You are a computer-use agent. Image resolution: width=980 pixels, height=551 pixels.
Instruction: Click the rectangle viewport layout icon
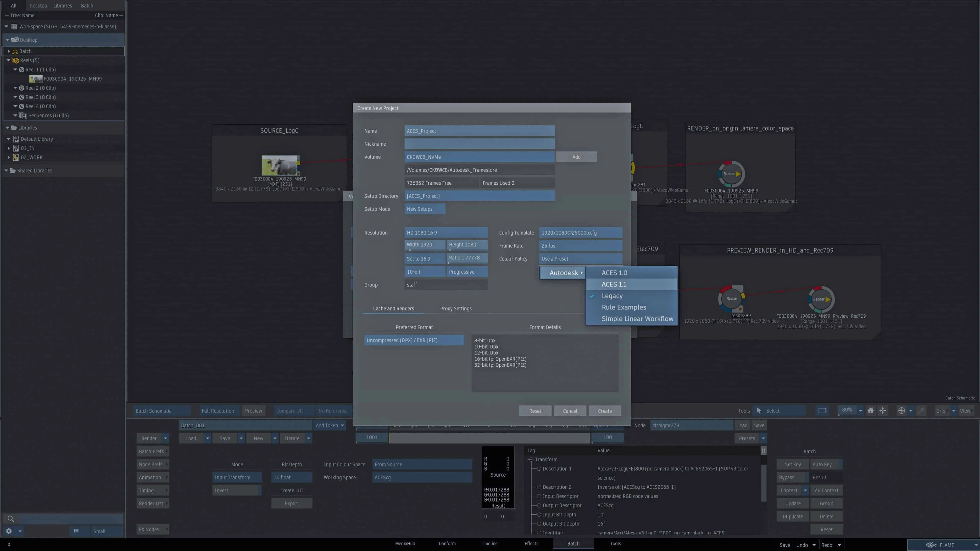822,411
